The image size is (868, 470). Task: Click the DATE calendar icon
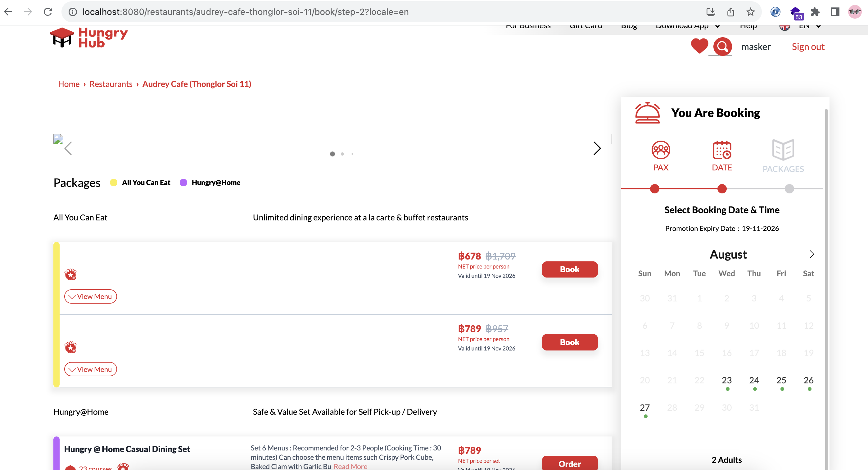click(x=722, y=150)
